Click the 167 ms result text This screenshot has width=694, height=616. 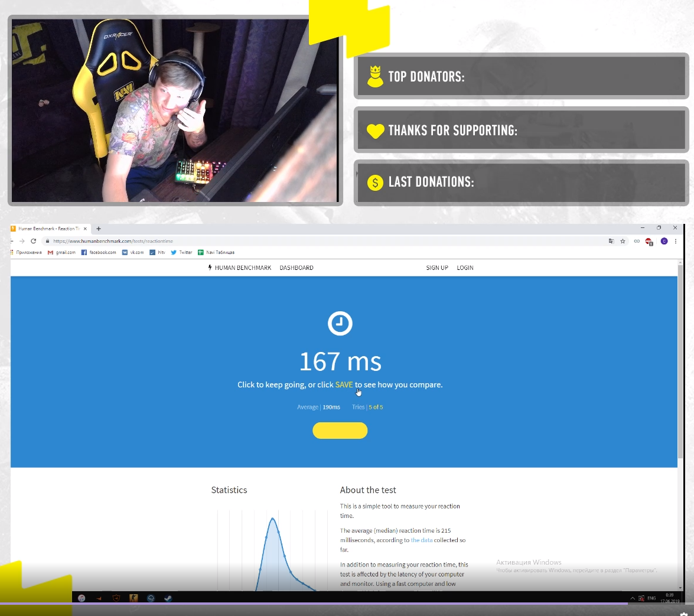tap(340, 361)
